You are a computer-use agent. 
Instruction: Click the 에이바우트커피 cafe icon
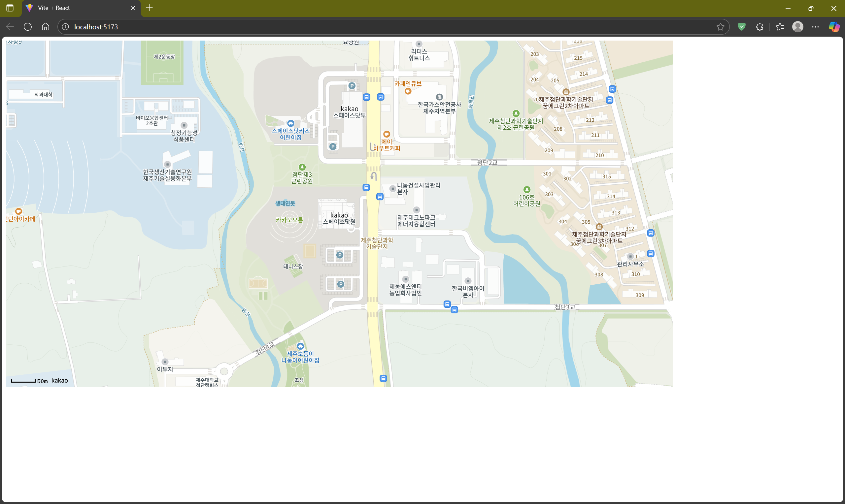pyautogui.click(x=386, y=134)
